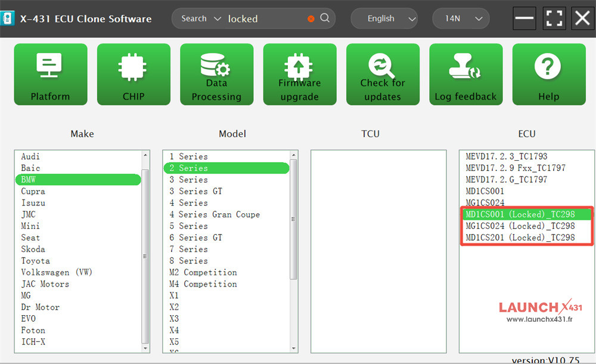Select 4 Series Gran Coupe model
This screenshot has height=364, width=596.
[226, 214]
